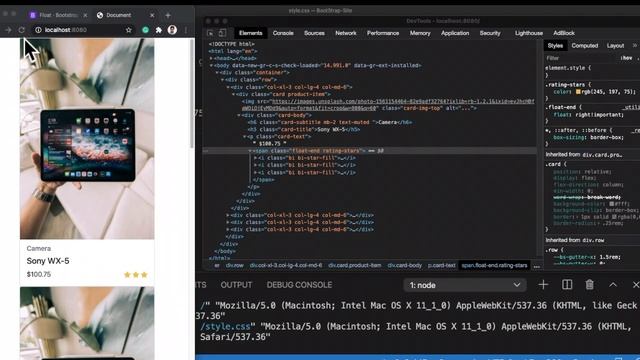Toggle the device toolbar icon in DevTools

[222, 33]
